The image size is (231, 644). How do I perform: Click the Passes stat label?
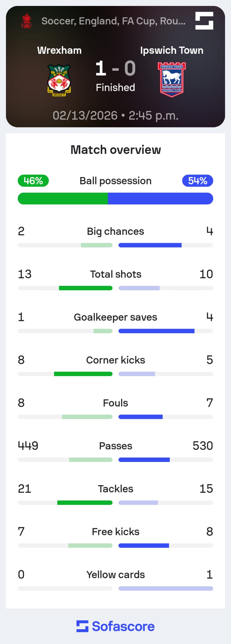pos(115,446)
